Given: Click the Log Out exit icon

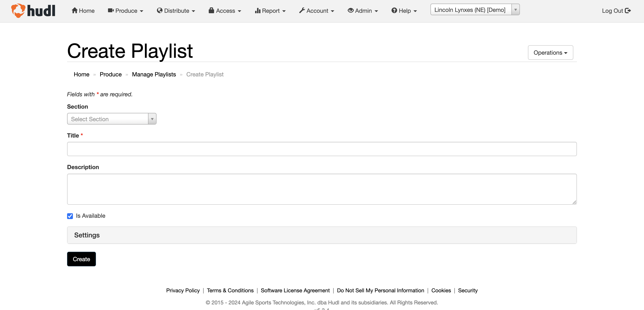Looking at the screenshot, I should click(628, 10).
